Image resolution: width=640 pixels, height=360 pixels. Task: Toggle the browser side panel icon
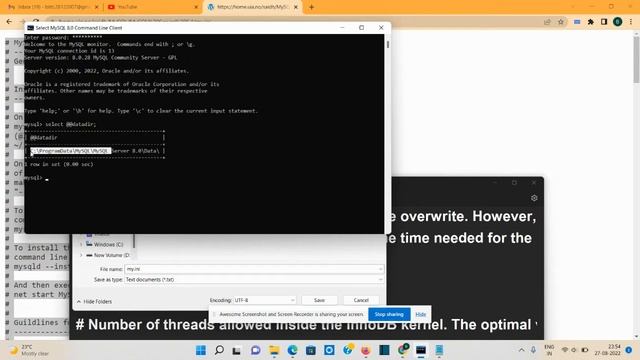coord(604,22)
